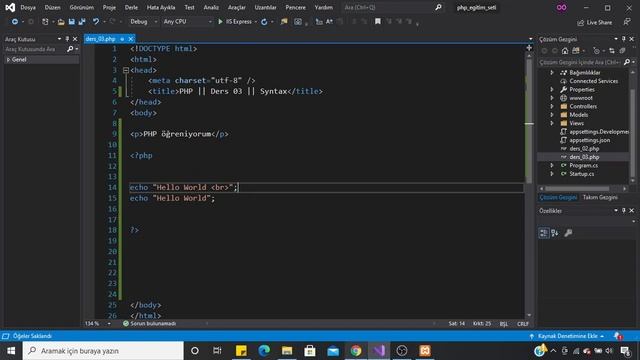Open the IIS Express dropdown arrow

pyautogui.click(x=256, y=22)
